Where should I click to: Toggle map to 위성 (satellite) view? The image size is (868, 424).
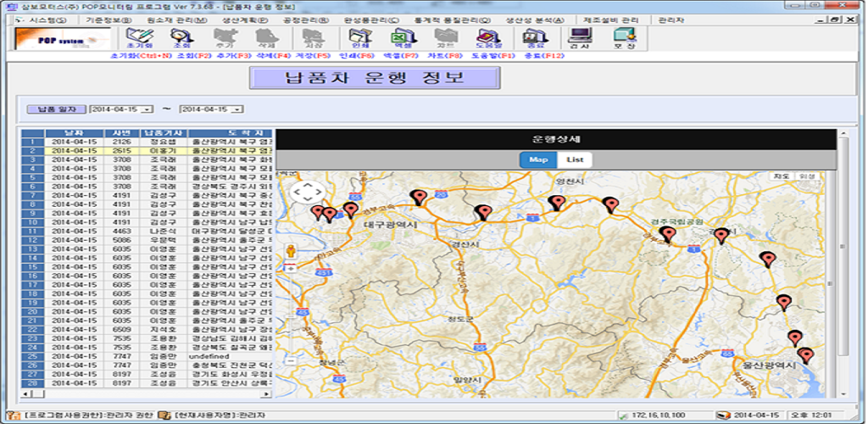click(x=808, y=176)
